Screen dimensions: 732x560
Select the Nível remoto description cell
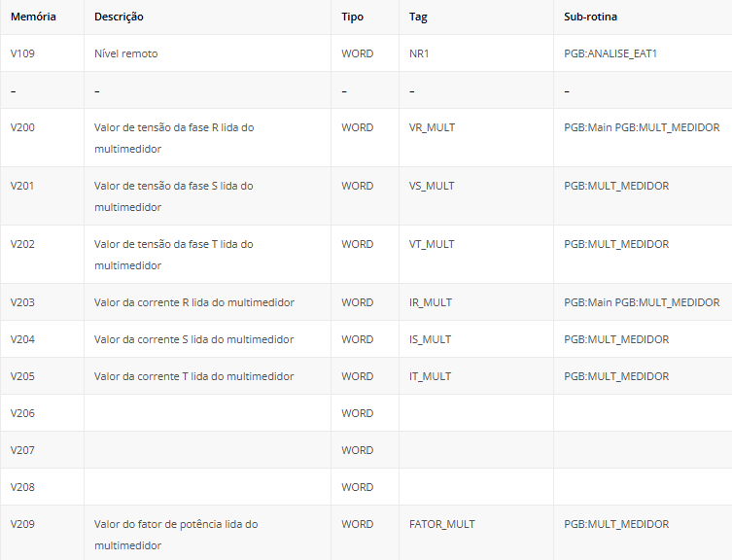[x=125, y=53]
